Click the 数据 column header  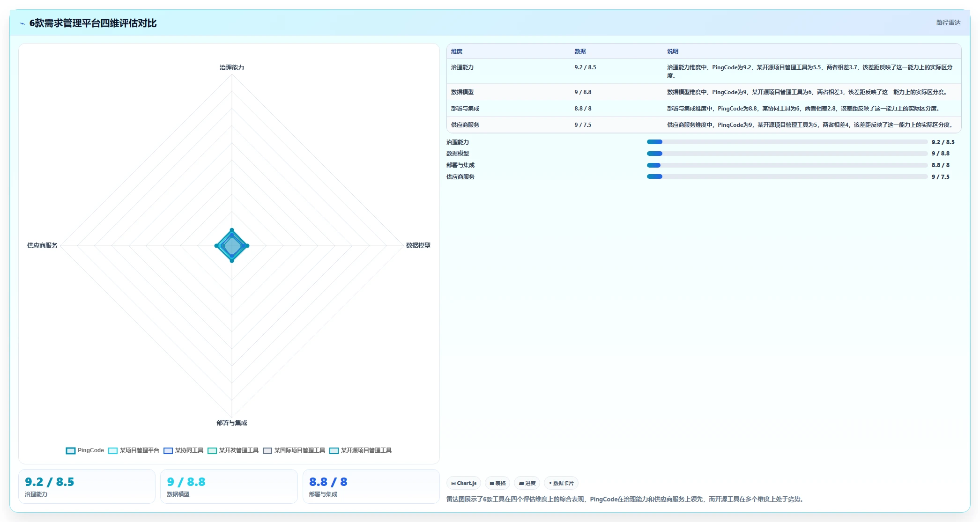[x=580, y=51]
